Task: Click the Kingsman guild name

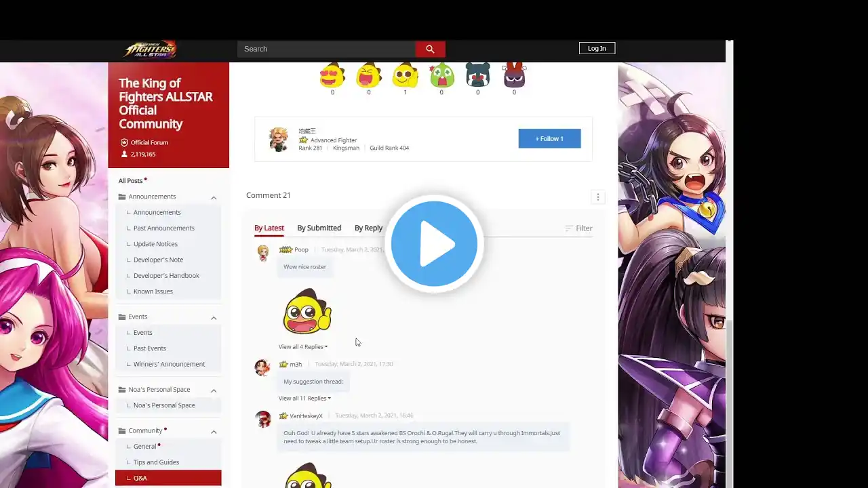Action: point(346,148)
